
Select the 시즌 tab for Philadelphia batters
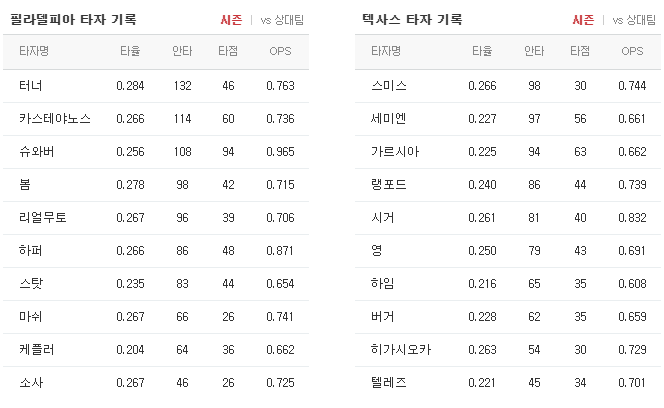231,20
